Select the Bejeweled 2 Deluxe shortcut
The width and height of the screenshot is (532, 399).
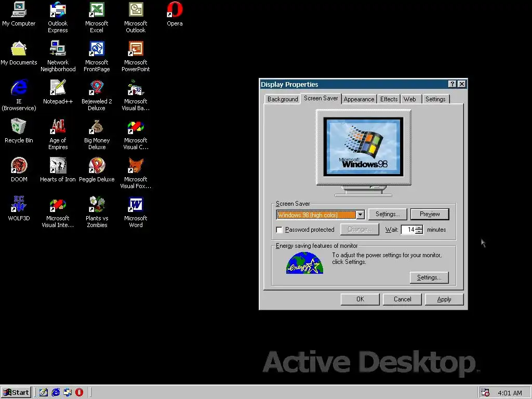coord(97,95)
